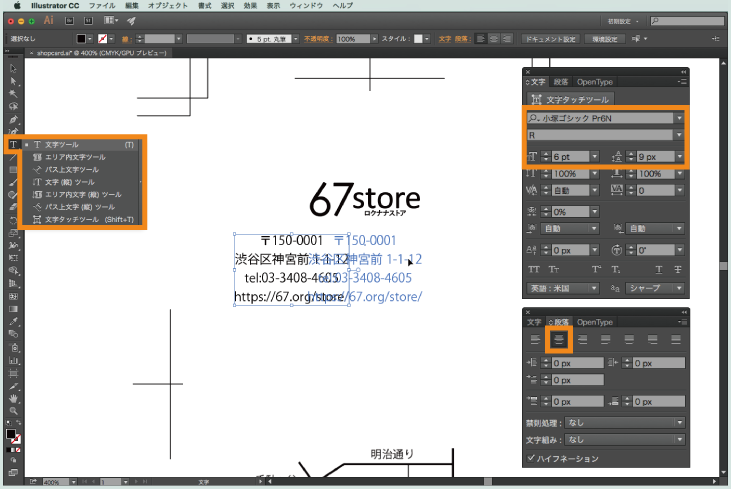Open the ウィンドウ menu
Screen dimensions: 731x489
click(x=306, y=6)
